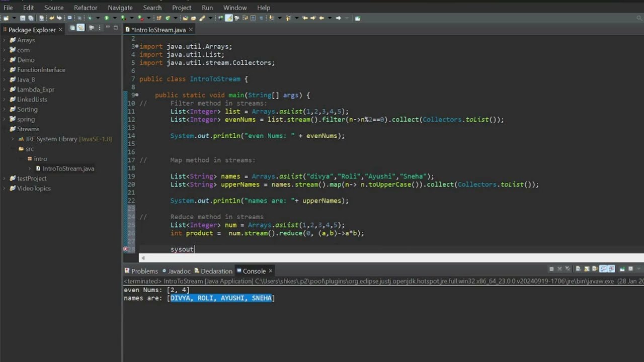Image resolution: width=644 pixels, height=362 pixels.
Task: Open the Navigate menu
Action: point(120,8)
